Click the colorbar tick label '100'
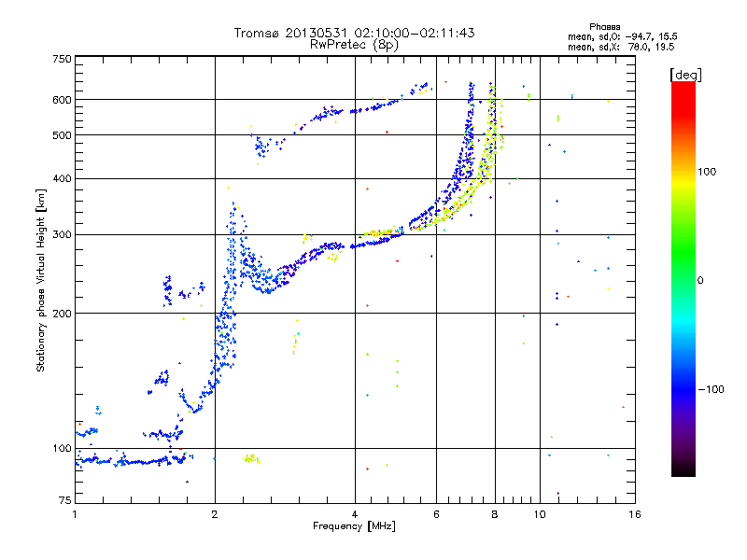The image size is (747, 560). coord(707,172)
